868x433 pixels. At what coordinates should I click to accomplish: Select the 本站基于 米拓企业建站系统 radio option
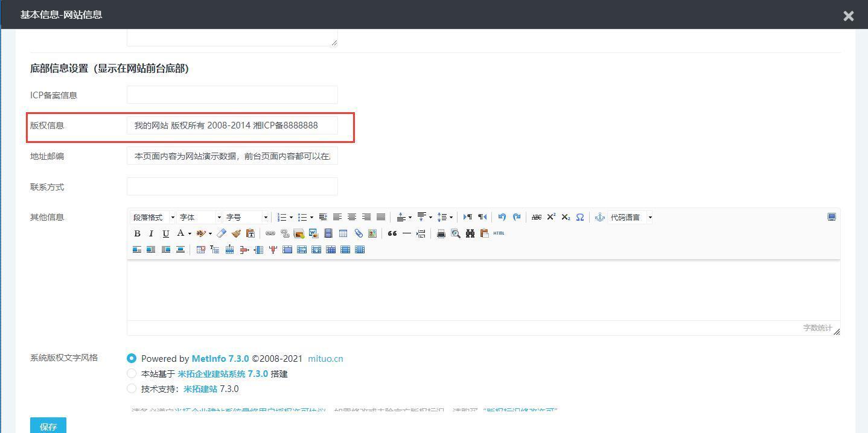[132, 373]
